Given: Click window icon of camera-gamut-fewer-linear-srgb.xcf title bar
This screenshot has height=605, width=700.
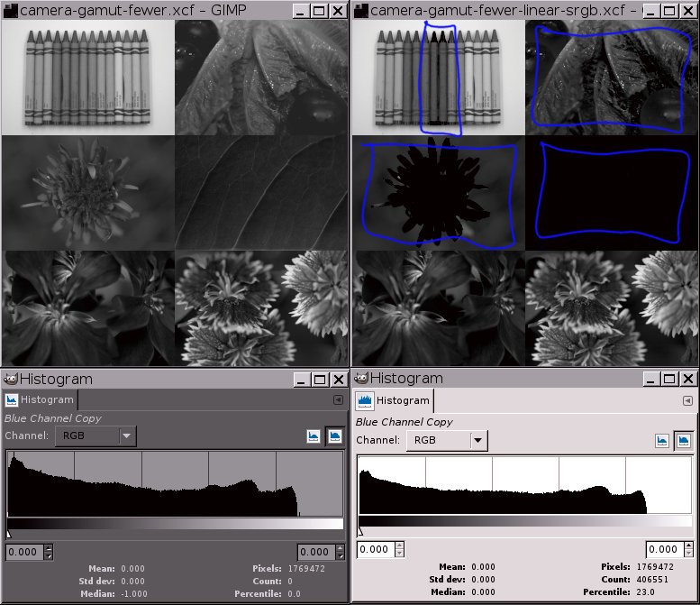Looking at the screenshot, I should pos(360,10).
